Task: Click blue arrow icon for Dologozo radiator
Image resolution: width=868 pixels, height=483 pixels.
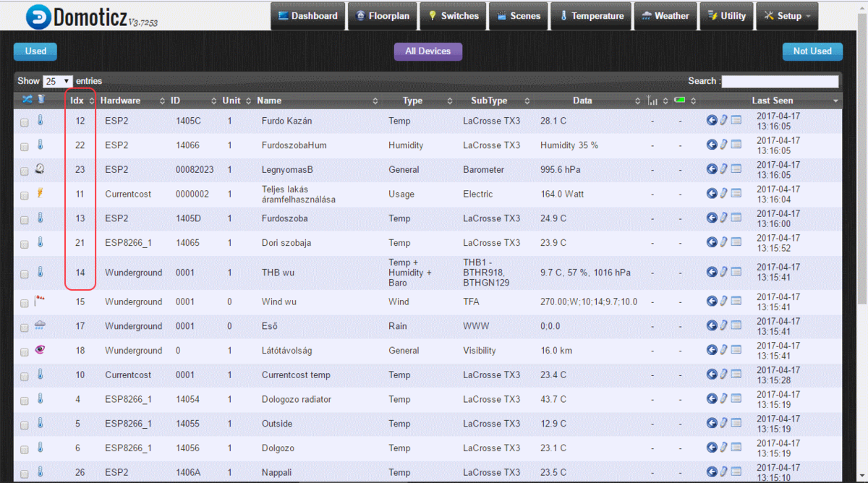Action: tap(712, 398)
